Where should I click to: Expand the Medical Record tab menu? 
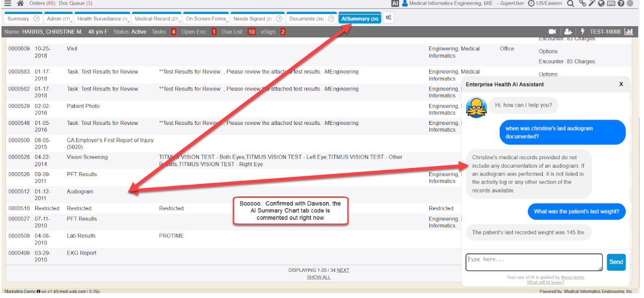coord(156,19)
